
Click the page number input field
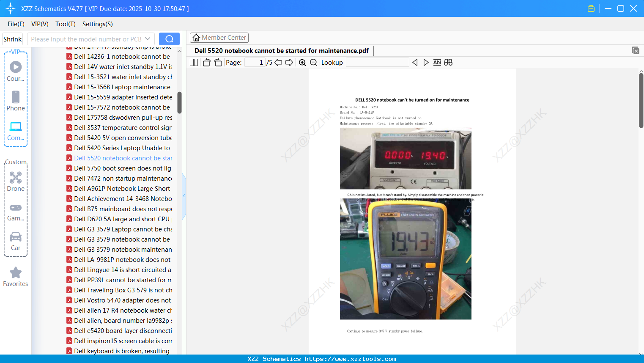click(x=255, y=63)
